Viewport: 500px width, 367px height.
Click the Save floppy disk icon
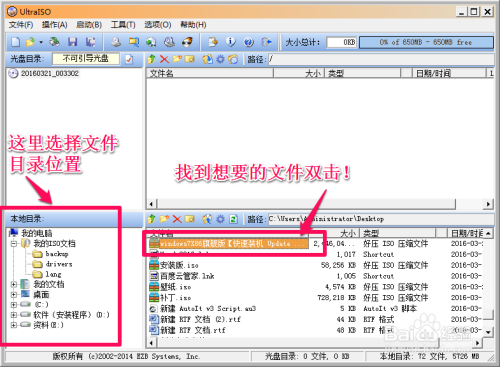(x=72, y=42)
